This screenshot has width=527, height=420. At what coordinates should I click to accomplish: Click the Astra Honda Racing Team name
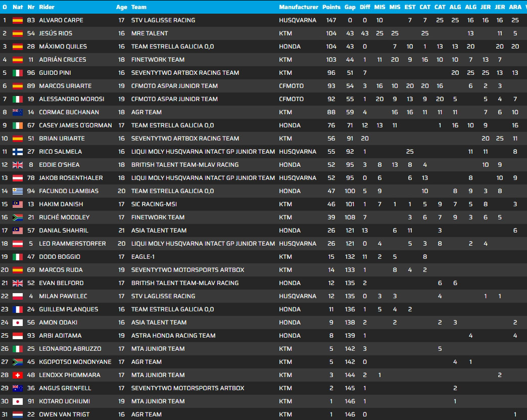tap(173, 336)
